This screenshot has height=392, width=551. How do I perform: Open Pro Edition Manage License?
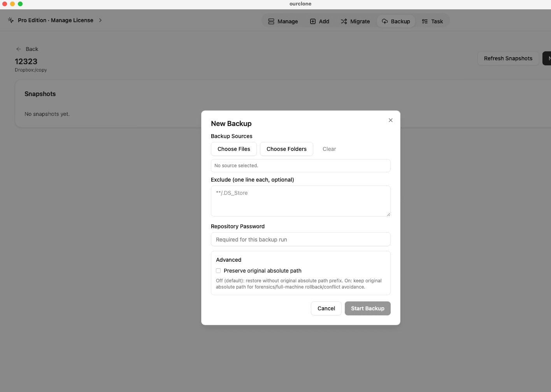[55, 20]
